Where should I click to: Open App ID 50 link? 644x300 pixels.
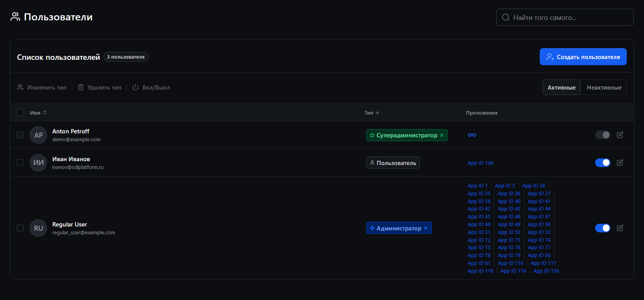point(539,225)
